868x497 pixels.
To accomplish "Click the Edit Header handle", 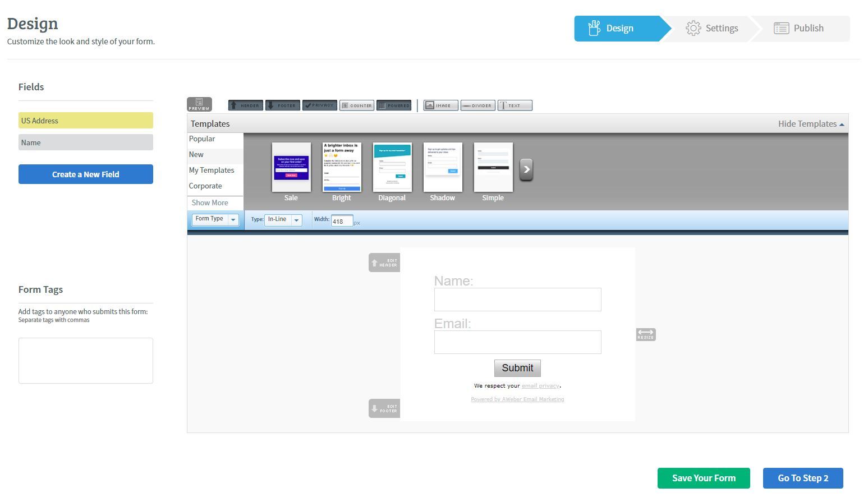I will 384,263.
